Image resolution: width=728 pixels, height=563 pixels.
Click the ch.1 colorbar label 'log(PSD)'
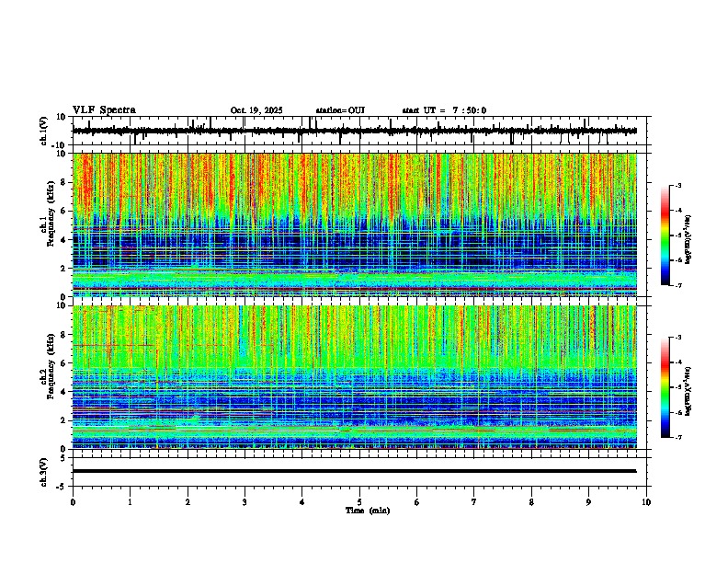[x=688, y=240]
